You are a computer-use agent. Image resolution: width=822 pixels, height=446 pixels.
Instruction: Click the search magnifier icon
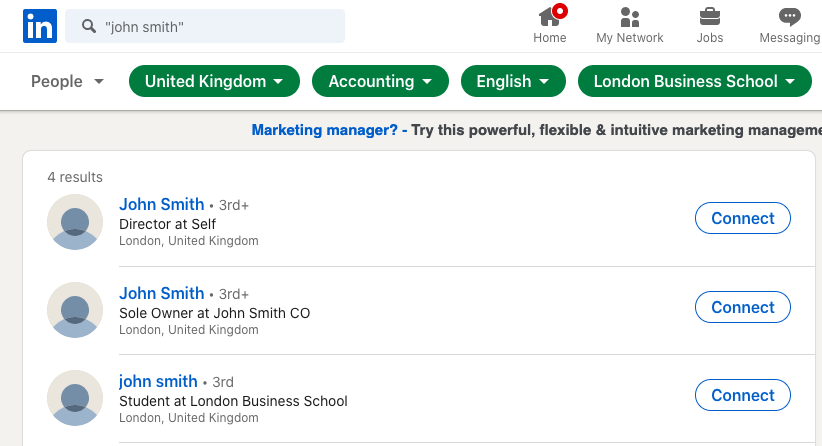pos(89,27)
